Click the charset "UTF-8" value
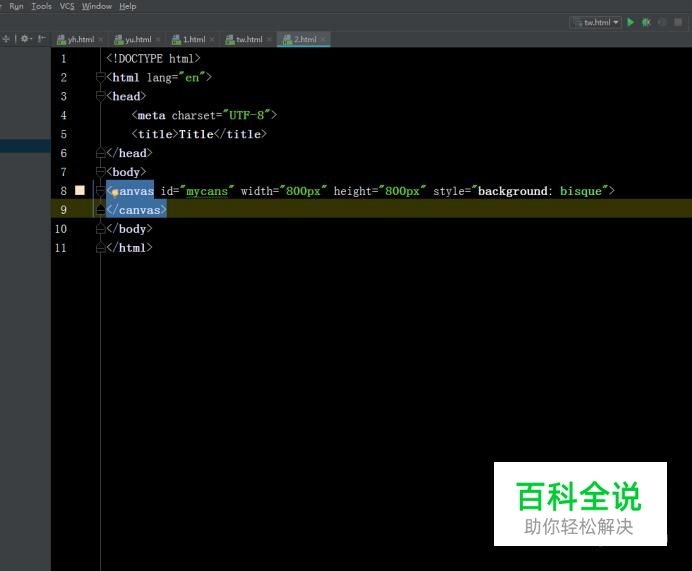This screenshot has height=571, width=692. pos(246,116)
